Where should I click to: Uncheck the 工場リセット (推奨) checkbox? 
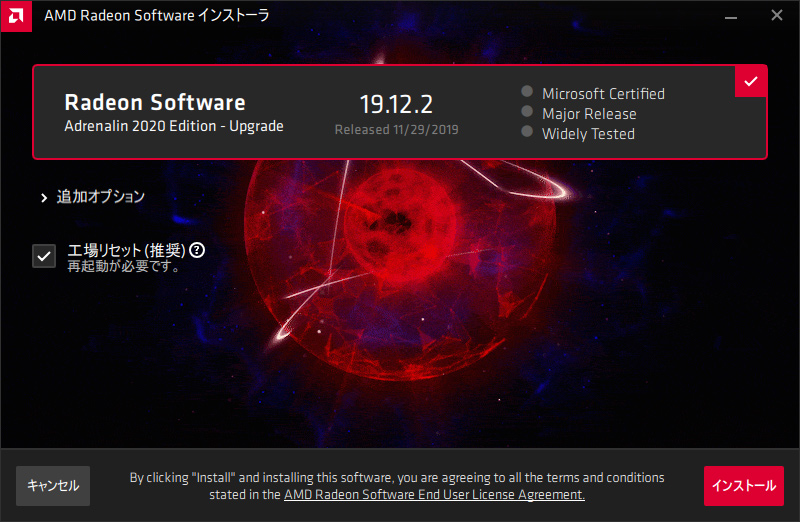(x=44, y=256)
